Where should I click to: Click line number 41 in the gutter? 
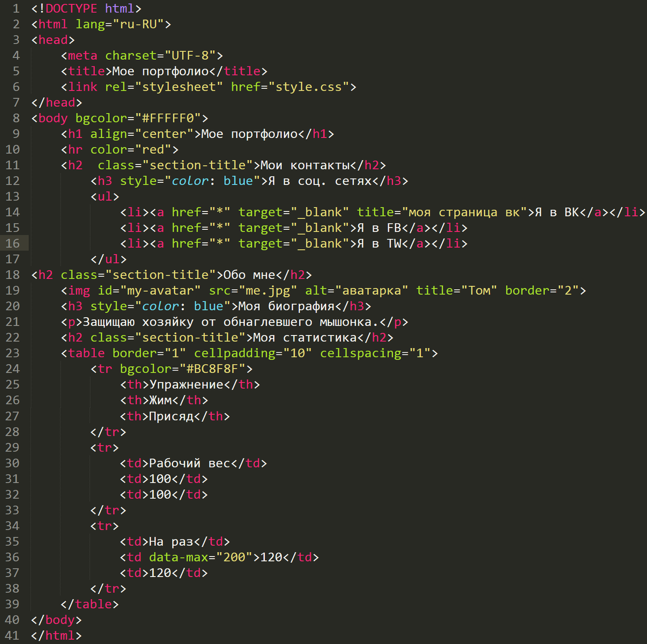pos(12,635)
